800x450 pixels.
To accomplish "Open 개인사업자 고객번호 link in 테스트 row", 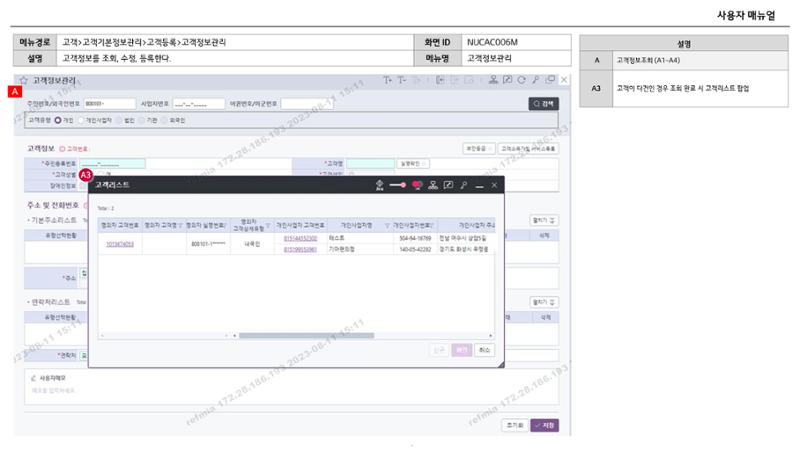I will point(300,238).
